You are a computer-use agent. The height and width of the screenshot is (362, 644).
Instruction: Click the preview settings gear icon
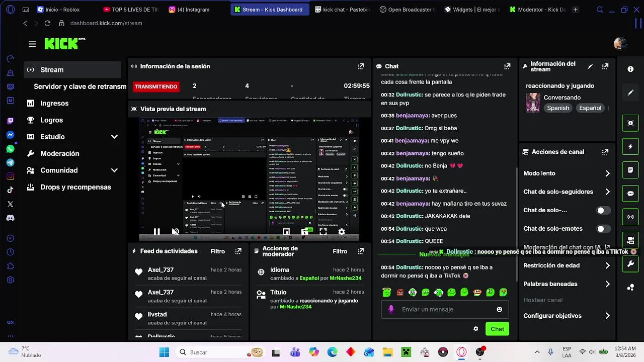(x=342, y=232)
